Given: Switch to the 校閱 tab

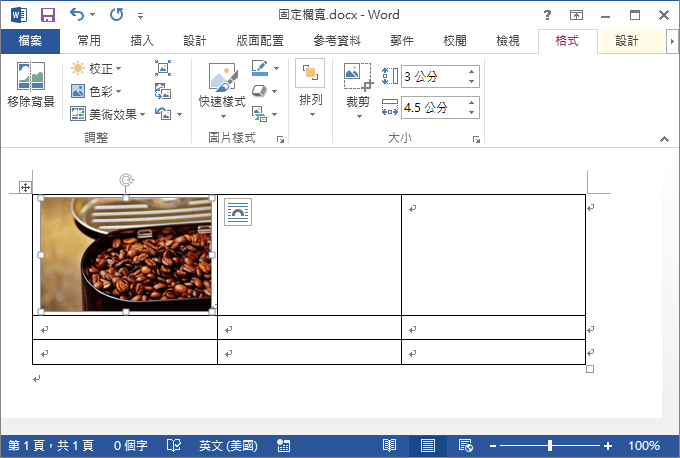Looking at the screenshot, I should coord(455,41).
